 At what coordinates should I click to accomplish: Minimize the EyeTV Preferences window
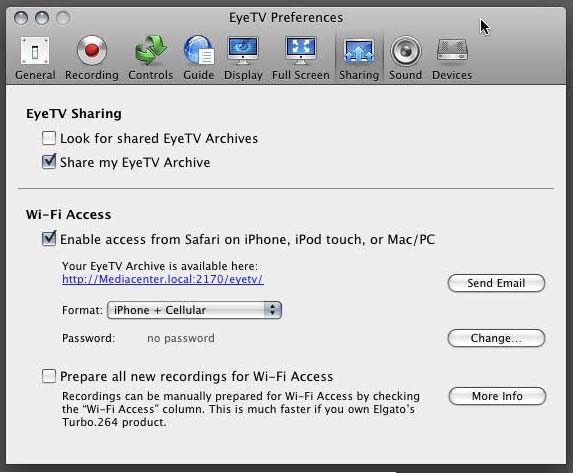(42, 18)
